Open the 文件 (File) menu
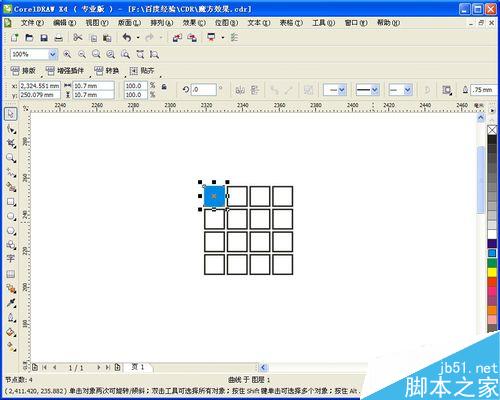 point(32,23)
